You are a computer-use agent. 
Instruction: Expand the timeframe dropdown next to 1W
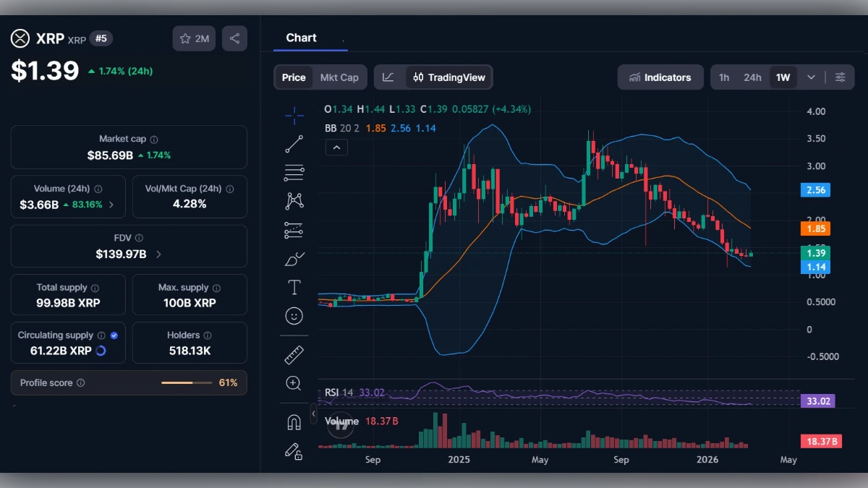pos(811,77)
